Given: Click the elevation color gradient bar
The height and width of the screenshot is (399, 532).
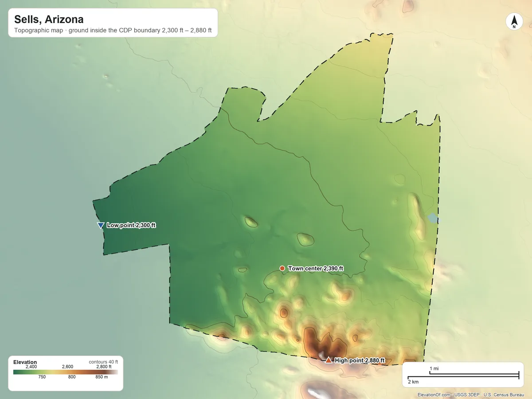Looking at the screenshot, I should 66,372.
